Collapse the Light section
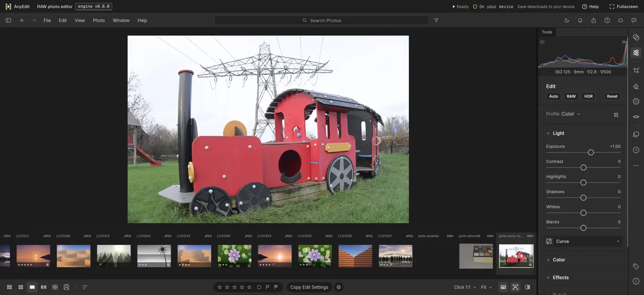644x295 pixels. tap(548, 133)
